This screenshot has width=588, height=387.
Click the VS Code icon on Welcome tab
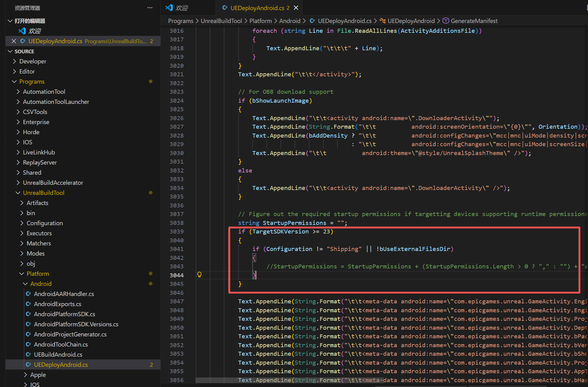(169, 8)
